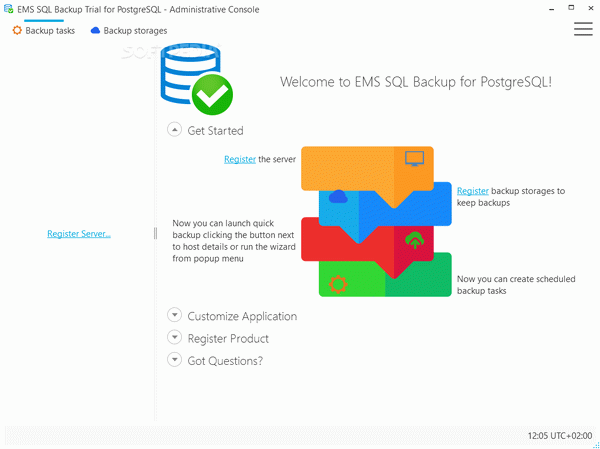This screenshot has height=449, width=600.
Task: Click the gear icon on green banner
Action: coord(337,284)
